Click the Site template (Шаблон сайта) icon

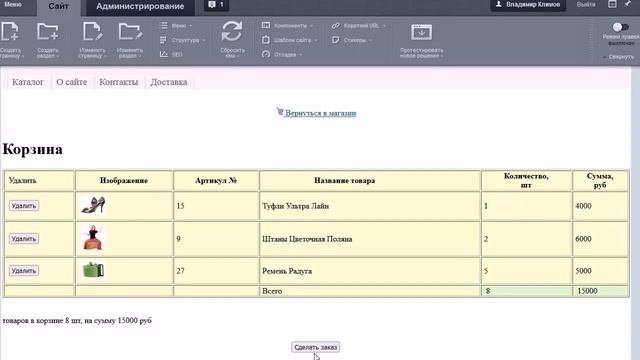click(x=266, y=40)
